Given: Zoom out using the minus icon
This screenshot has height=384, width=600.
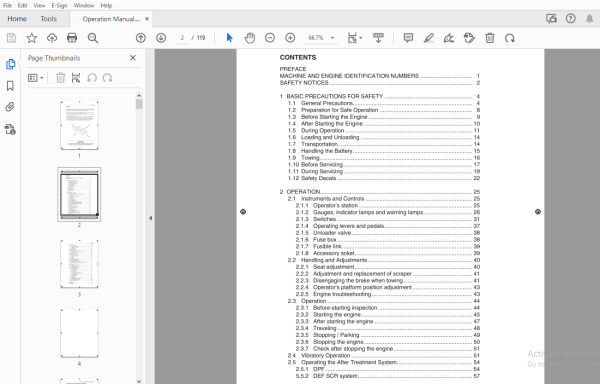Looking at the screenshot, I should point(270,37).
